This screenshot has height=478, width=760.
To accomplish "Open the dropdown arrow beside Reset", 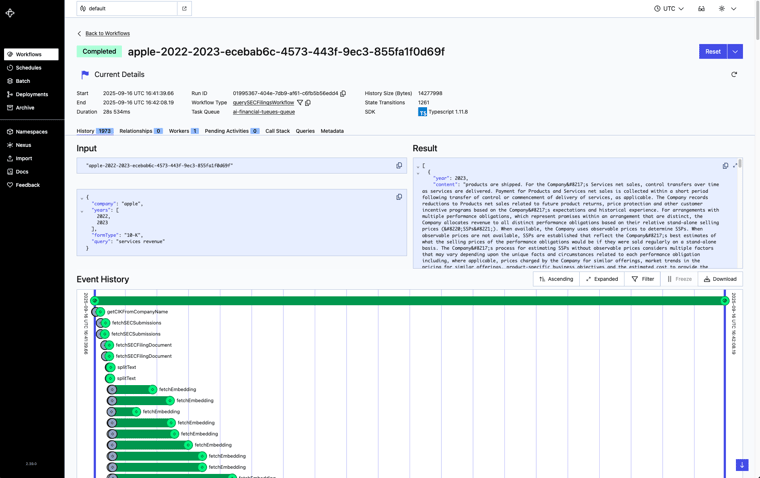I will click(x=735, y=51).
